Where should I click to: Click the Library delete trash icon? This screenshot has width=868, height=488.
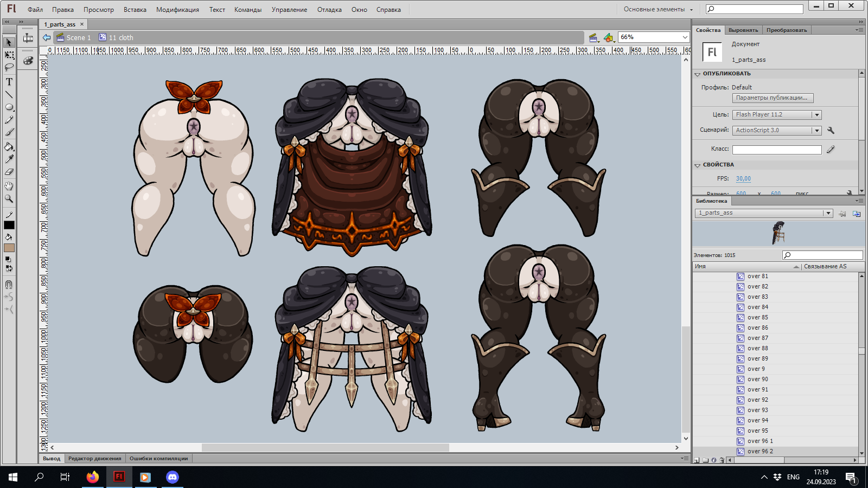[x=722, y=460]
